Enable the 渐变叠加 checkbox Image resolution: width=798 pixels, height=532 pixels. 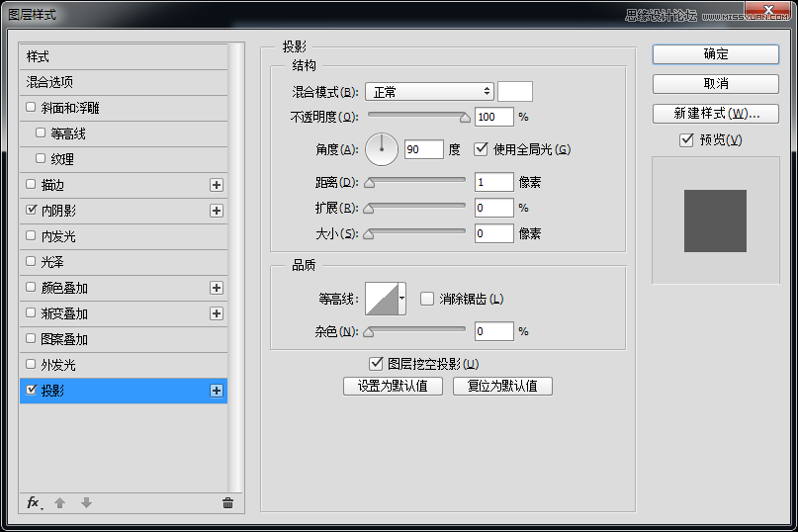[x=31, y=312]
